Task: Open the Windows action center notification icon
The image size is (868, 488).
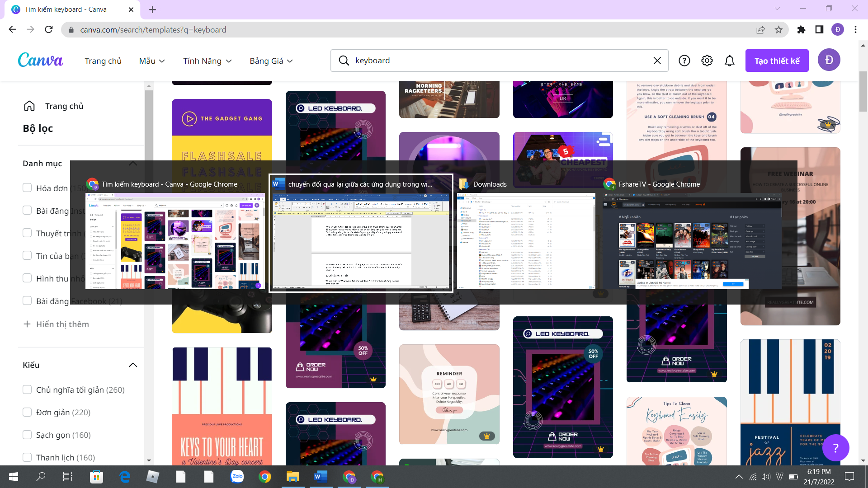Action: (849, 477)
